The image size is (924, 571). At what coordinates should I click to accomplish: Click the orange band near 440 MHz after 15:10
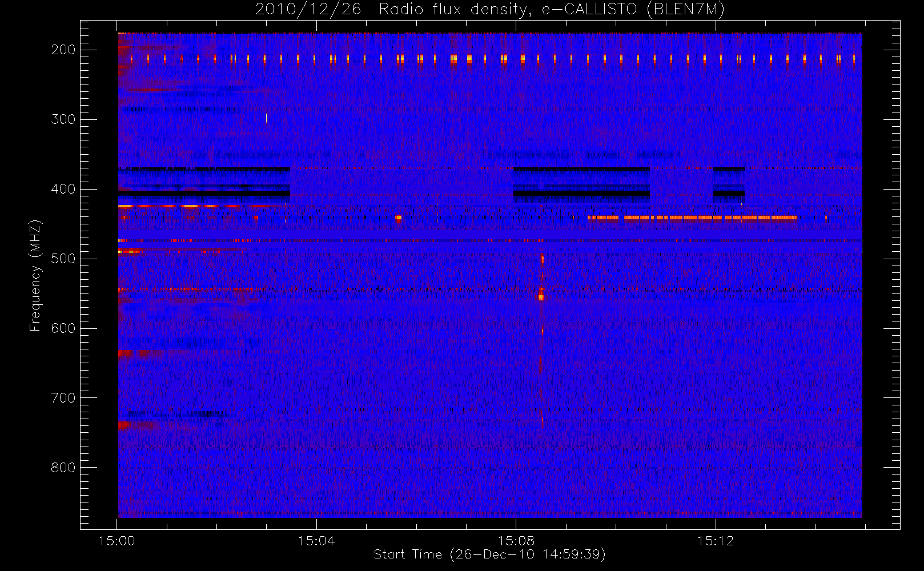click(692, 218)
